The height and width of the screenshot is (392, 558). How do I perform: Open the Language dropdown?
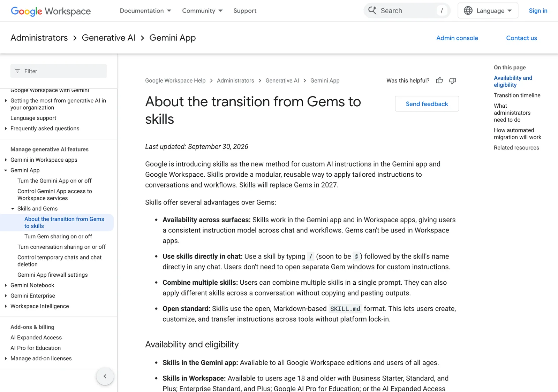[488, 10]
